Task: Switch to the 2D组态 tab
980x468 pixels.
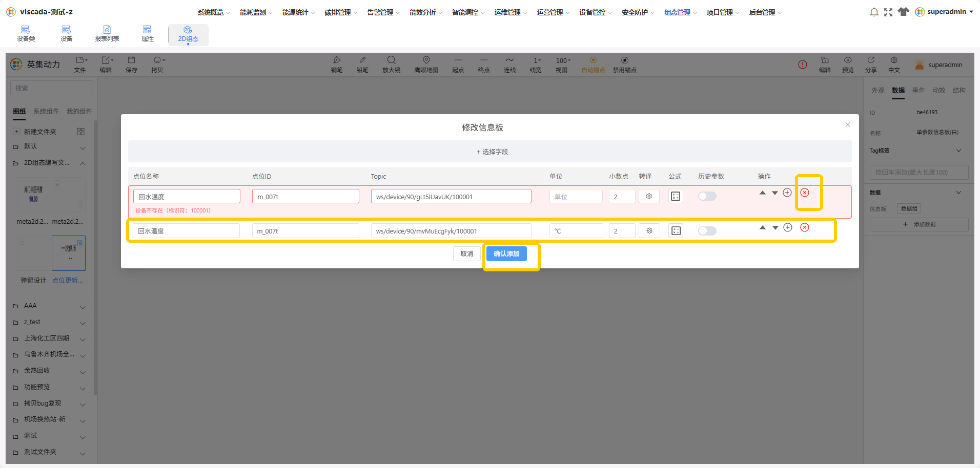Action: pos(188,34)
